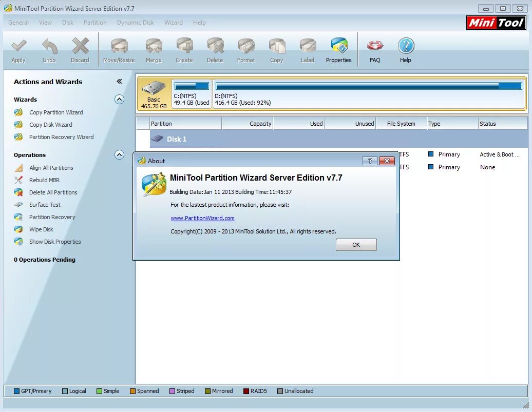Click the Partition column header
The image size is (532, 412).
tap(185, 124)
